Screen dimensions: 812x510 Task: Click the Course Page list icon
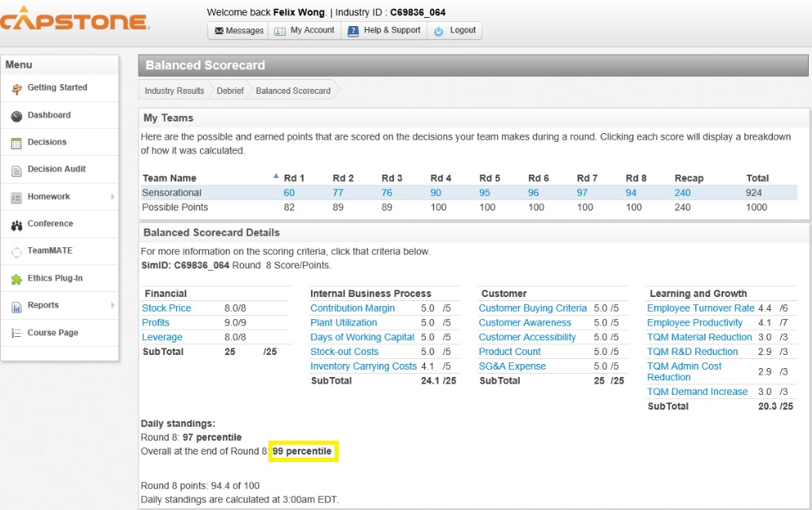[16, 333]
